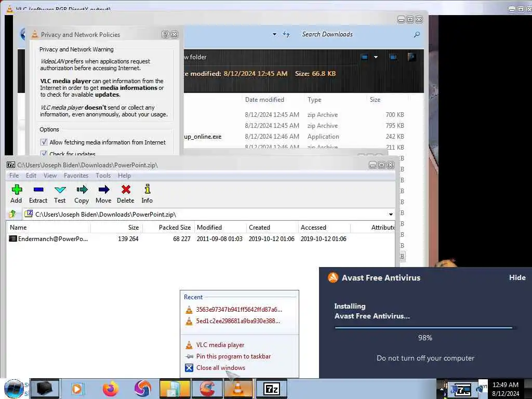Sort by the Name column in 7-Zip
This screenshot has height=399, width=532.
(48, 228)
